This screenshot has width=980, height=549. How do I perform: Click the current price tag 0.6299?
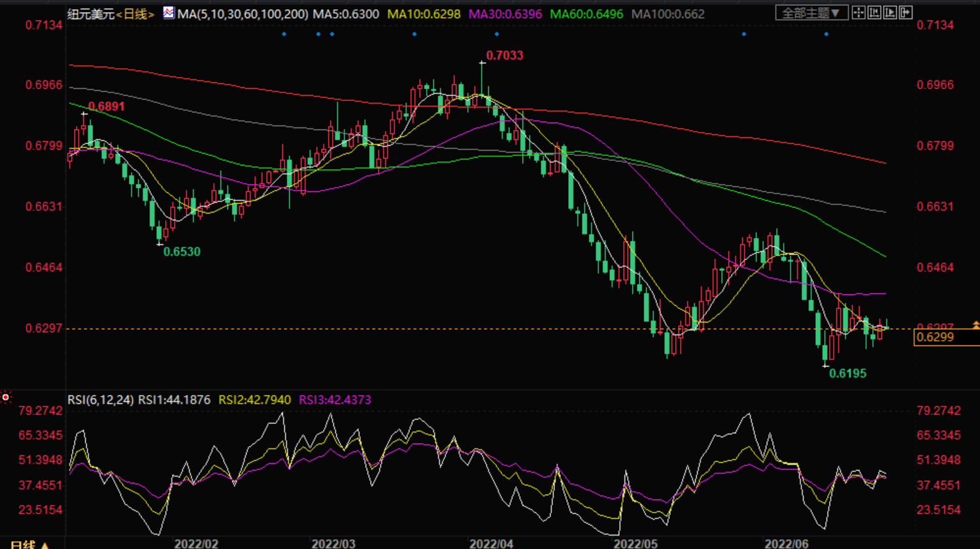click(x=936, y=338)
